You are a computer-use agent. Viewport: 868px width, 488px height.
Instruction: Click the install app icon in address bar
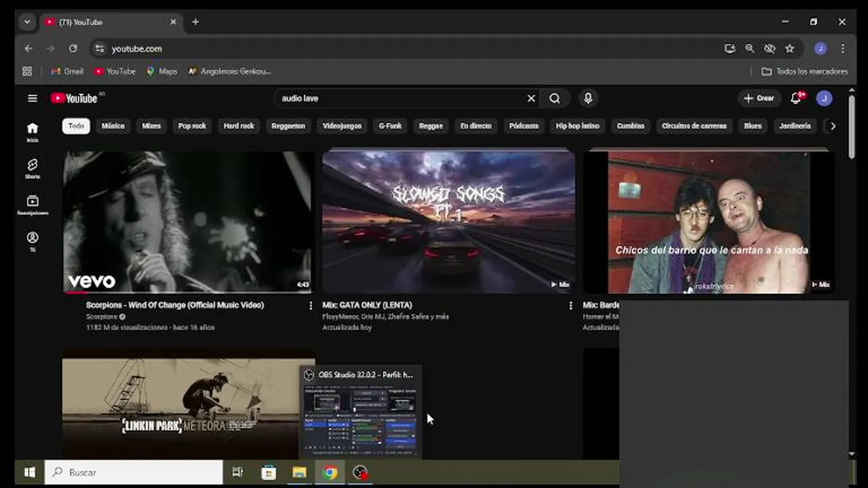tap(730, 49)
